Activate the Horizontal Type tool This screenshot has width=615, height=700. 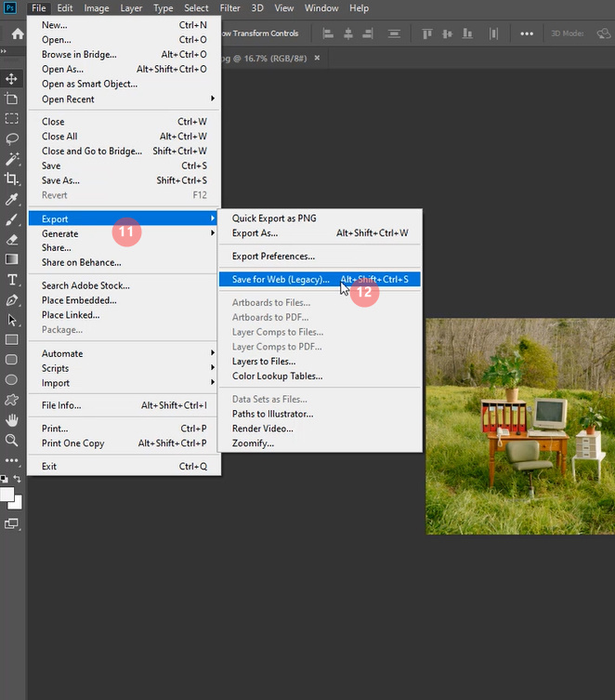(12, 280)
